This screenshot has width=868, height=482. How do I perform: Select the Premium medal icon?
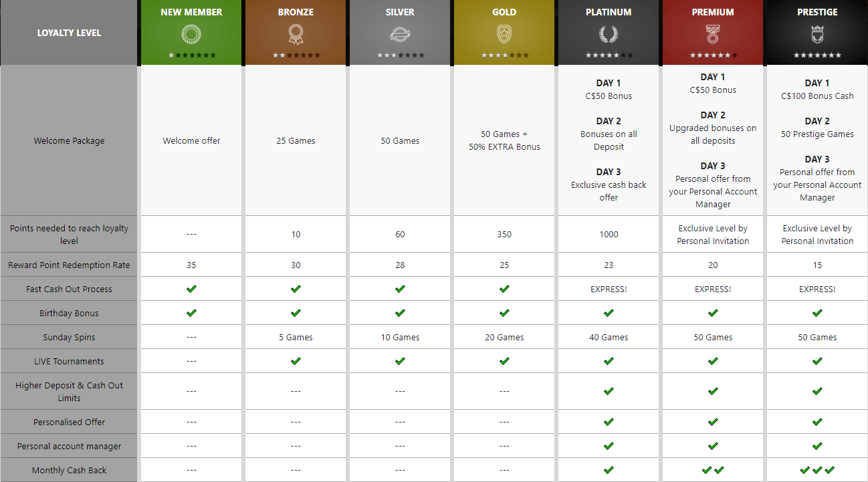[x=713, y=34]
